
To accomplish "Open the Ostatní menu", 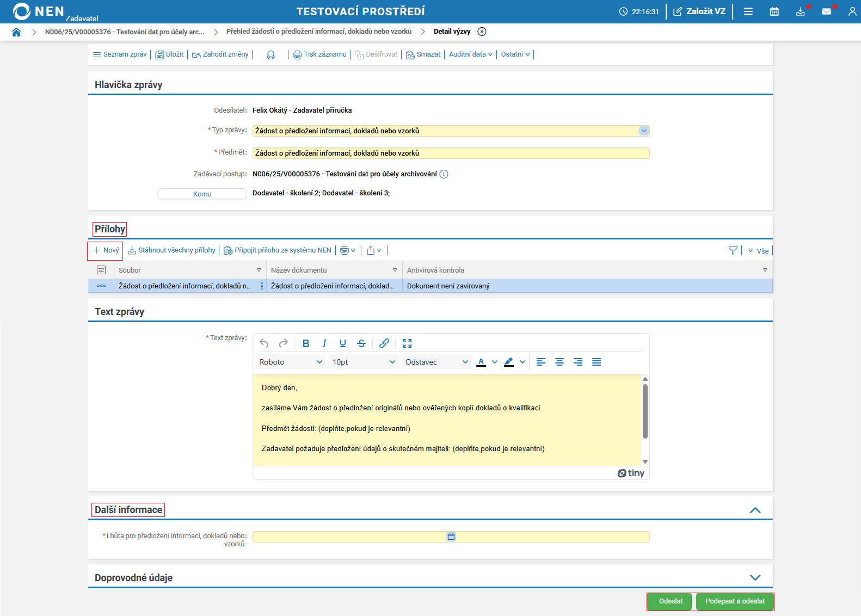I will click(515, 54).
